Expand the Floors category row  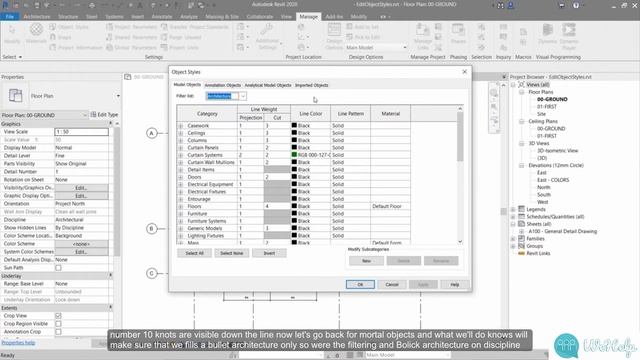[x=181, y=207]
